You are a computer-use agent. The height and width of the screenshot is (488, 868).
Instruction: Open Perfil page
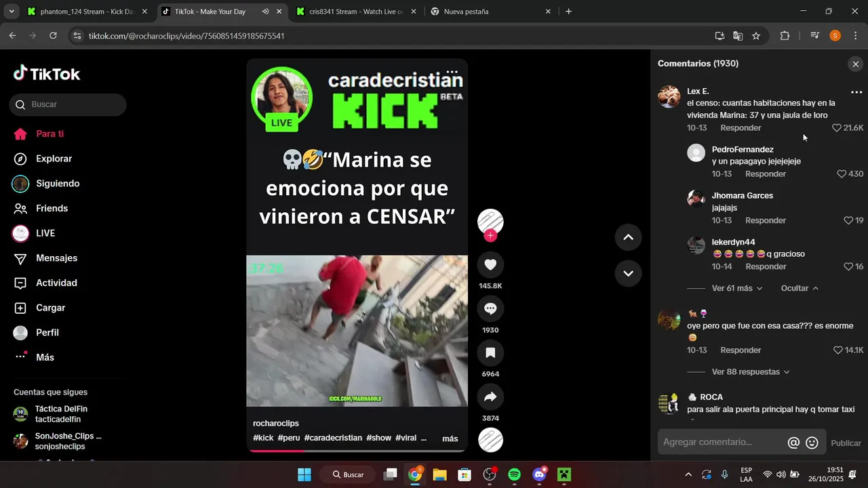pyautogui.click(x=47, y=333)
